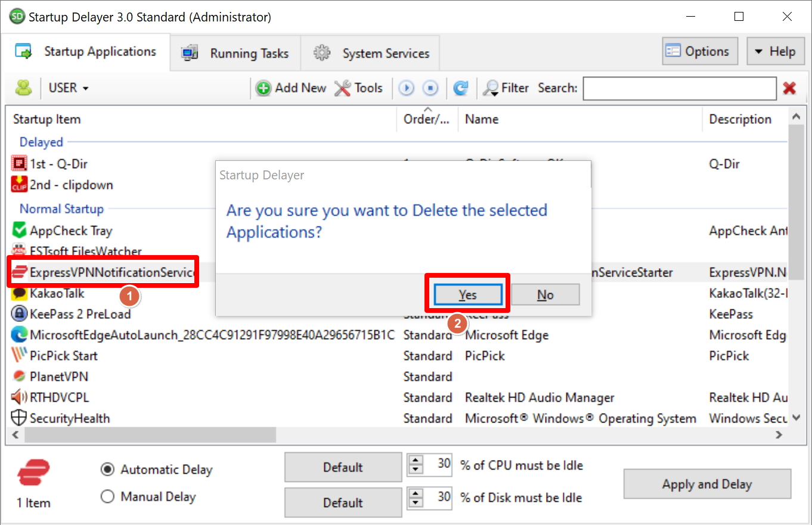Viewport: 812px width, 525px height.
Task: Click the Disk idle percentage value field
Action: click(438, 497)
